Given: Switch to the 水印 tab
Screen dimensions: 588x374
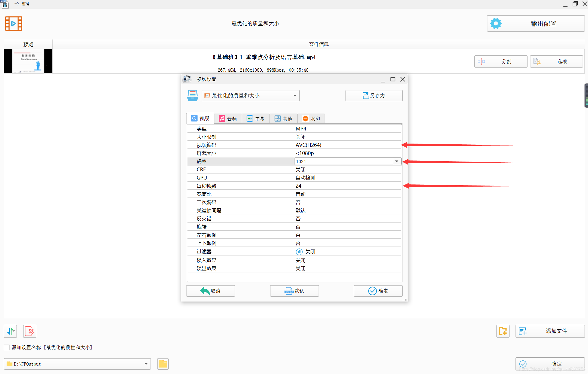Looking at the screenshot, I should click(x=311, y=119).
